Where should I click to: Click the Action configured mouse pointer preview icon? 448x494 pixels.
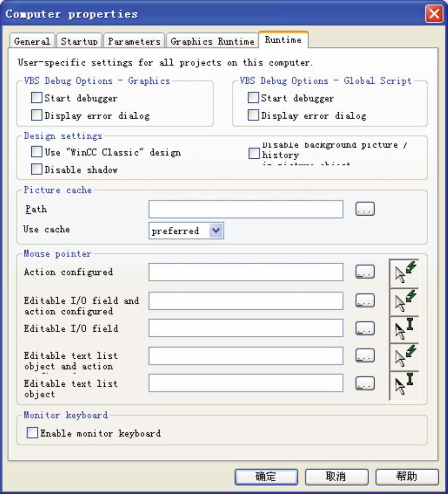click(404, 273)
